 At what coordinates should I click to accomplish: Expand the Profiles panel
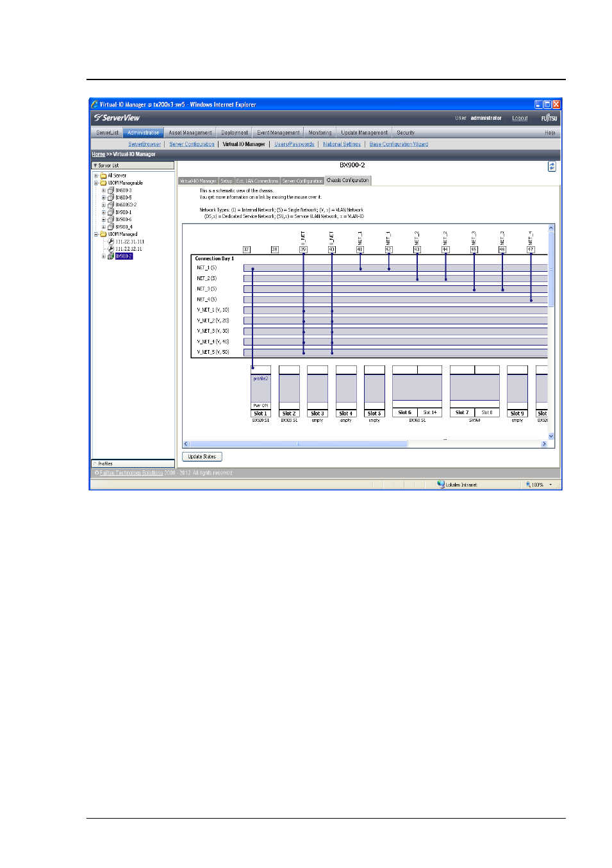point(133,463)
